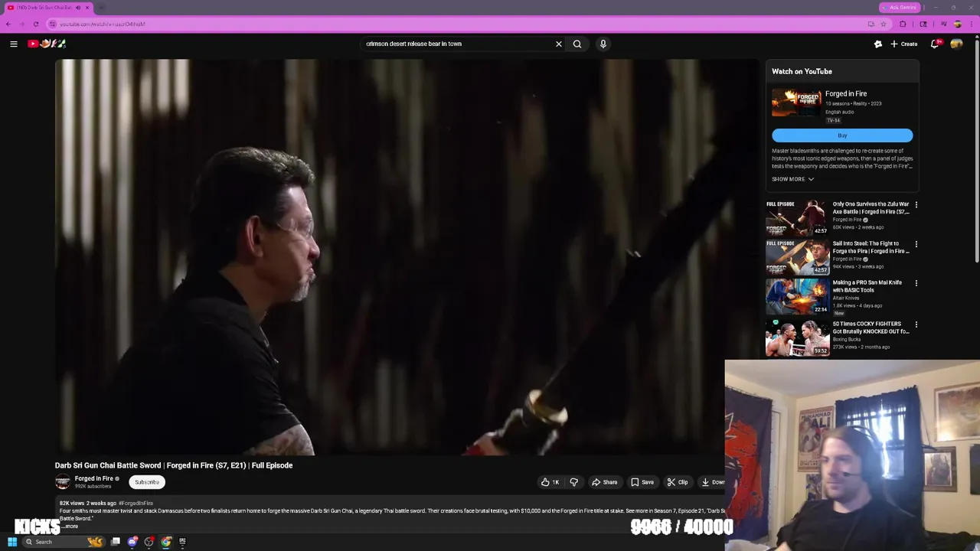This screenshot has height=551, width=980.
Task: Open Forged in Fire channel avatar
Action: (63, 481)
